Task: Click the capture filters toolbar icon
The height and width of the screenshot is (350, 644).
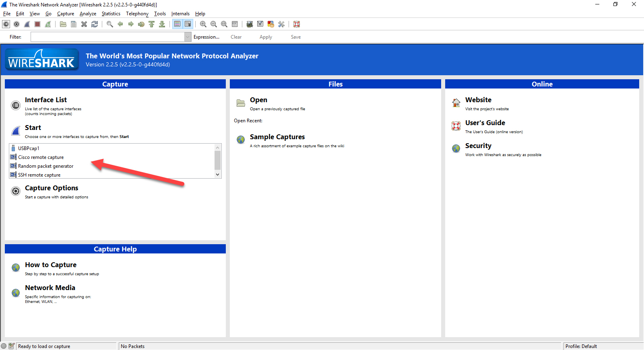Action: (250, 24)
